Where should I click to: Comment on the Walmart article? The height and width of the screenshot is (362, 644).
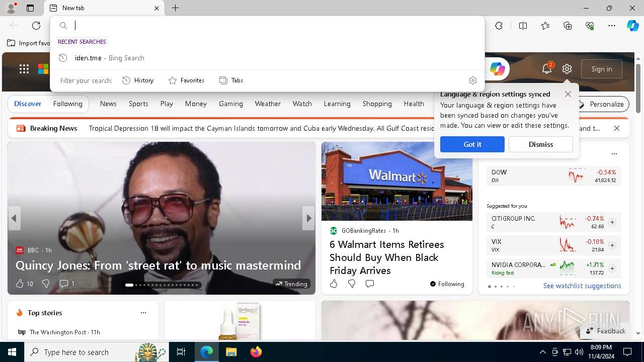370,284
